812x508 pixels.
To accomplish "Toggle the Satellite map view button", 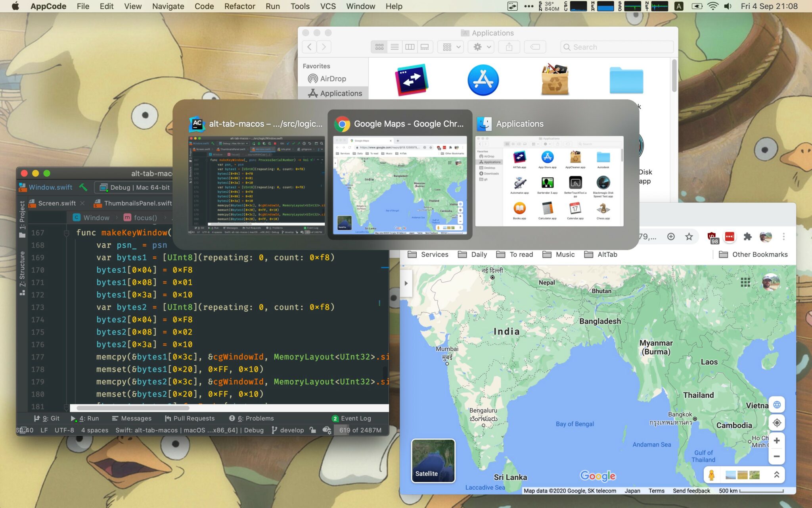I will (432, 460).
